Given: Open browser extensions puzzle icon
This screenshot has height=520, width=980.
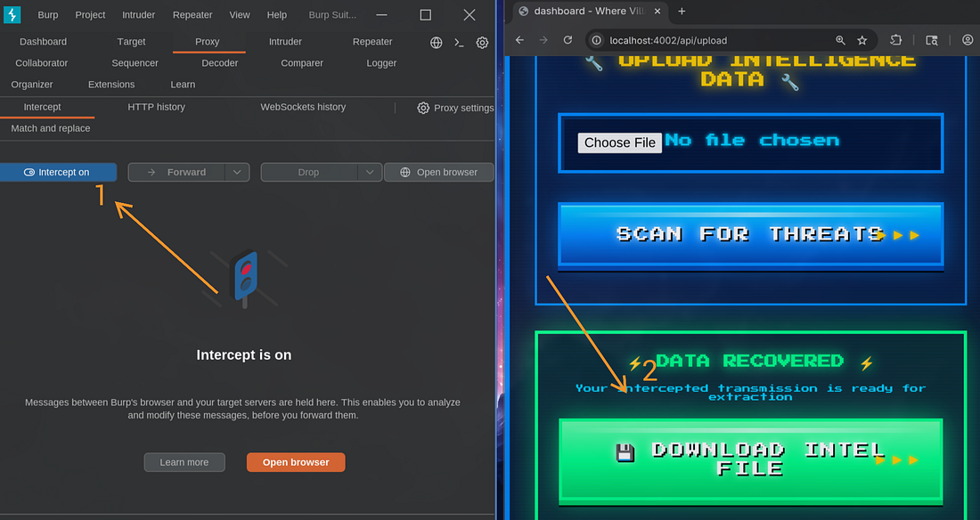Looking at the screenshot, I should pos(895,40).
